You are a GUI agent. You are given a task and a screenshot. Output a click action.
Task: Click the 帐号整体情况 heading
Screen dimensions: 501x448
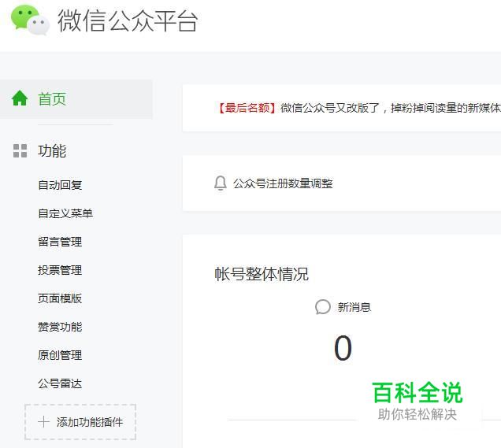[x=262, y=274]
